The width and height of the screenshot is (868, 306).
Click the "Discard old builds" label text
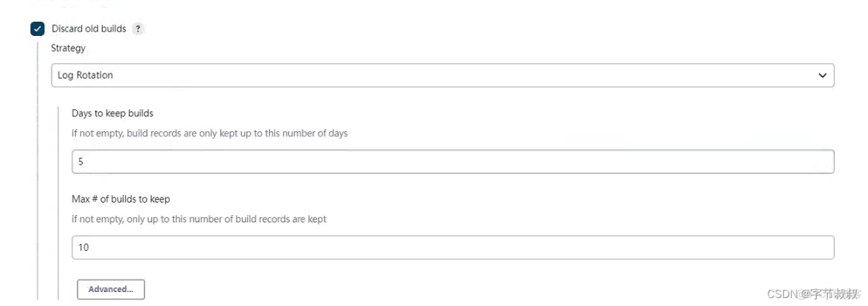[89, 29]
